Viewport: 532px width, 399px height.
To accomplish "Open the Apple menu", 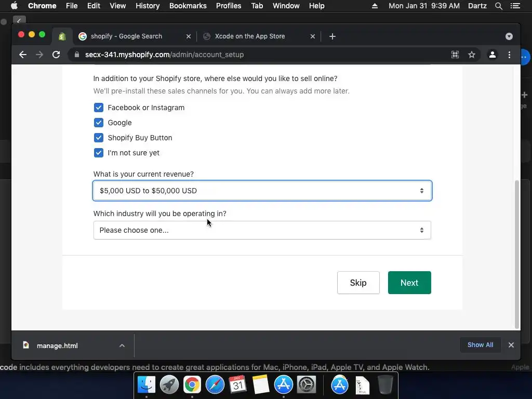I will (14, 6).
